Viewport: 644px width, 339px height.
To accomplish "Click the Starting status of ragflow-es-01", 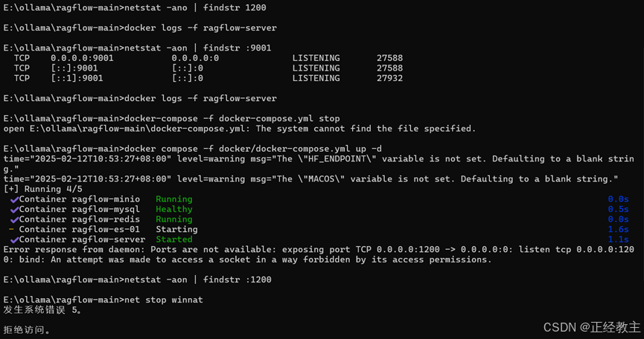I will click(176, 229).
